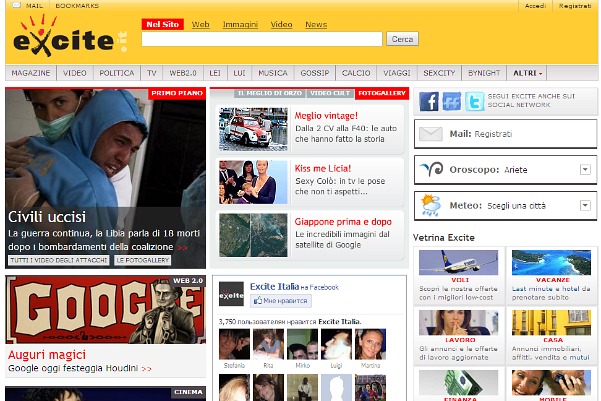Screen dimensions: 601x401
Task: Open the CALCIO navigation item
Action: [356, 73]
